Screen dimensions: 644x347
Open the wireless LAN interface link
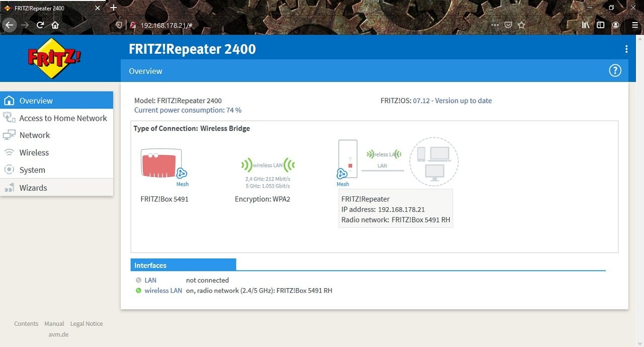coord(163,291)
